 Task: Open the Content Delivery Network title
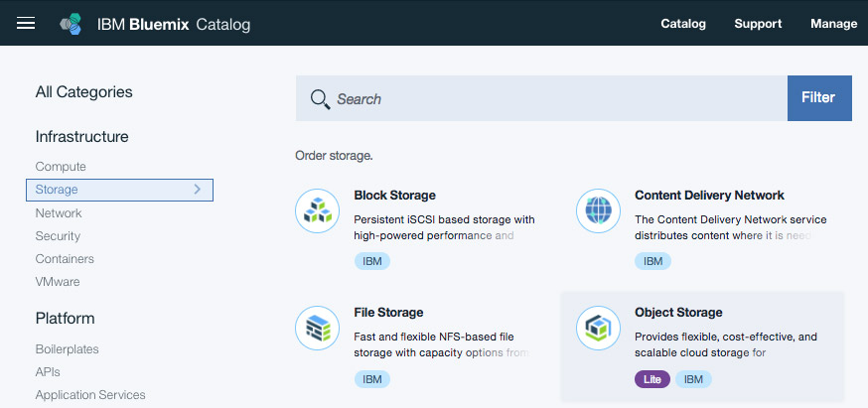710,195
